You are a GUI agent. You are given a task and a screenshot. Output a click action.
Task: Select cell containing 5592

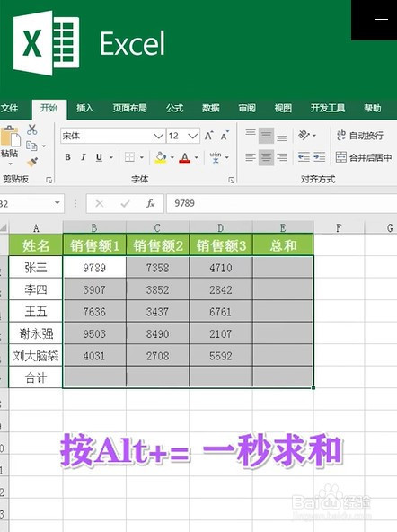221,356
